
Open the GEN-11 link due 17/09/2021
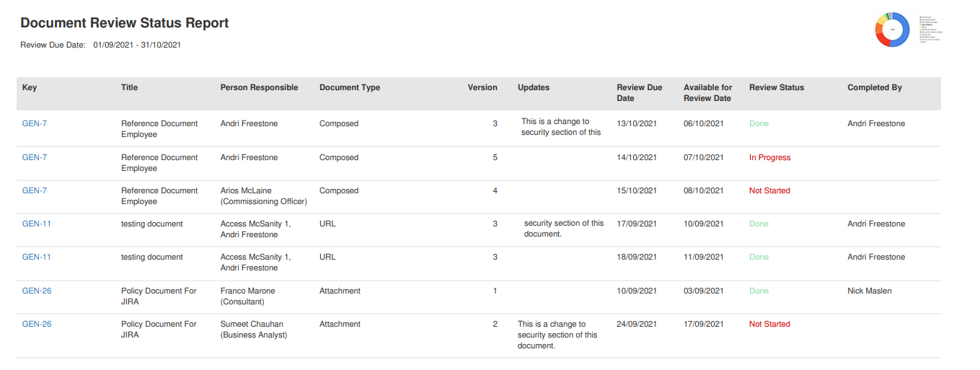[x=37, y=224]
